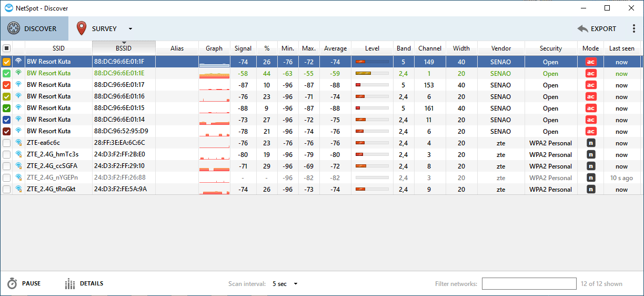
Task: Click the Pause stopwatch icon
Action: [x=12, y=284]
